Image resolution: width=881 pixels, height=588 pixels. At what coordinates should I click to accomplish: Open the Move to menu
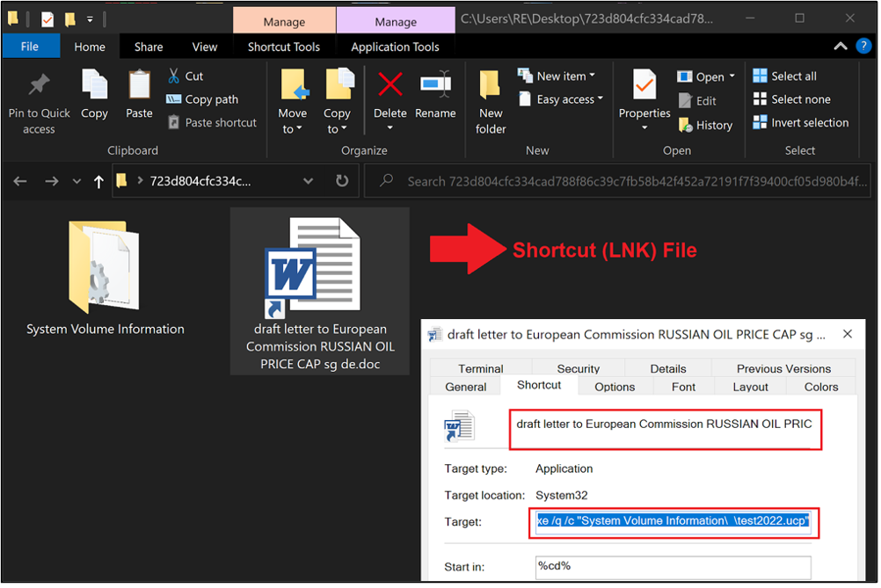click(x=292, y=102)
